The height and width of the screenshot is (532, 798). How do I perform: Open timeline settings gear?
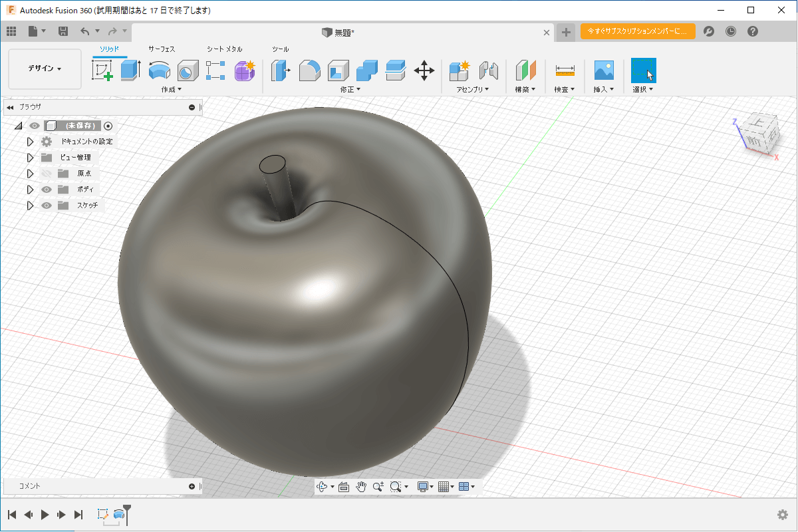783,515
